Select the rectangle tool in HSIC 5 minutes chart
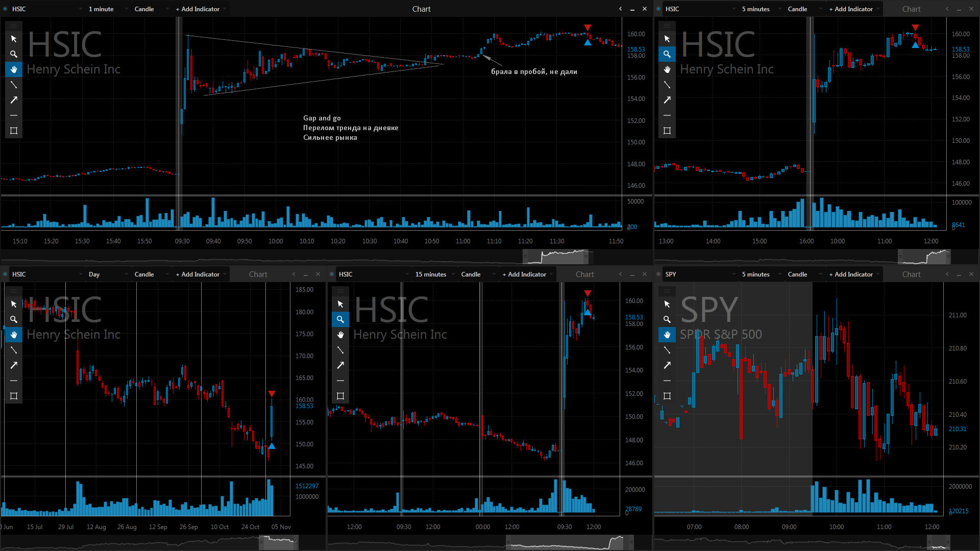 tap(667, 131)
